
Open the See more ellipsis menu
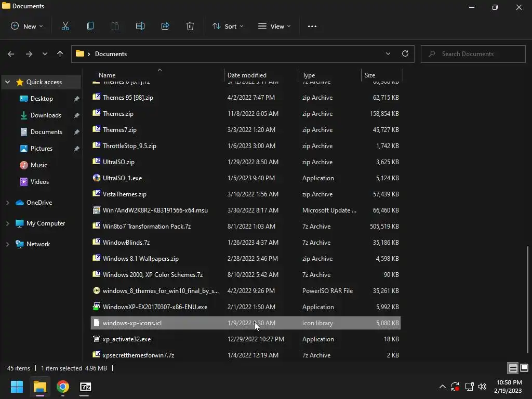[312, 26]
